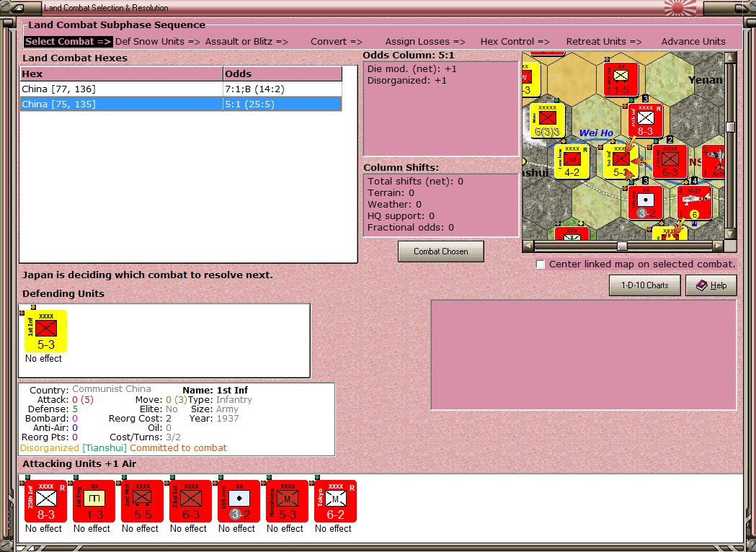Open the 1-D-10 Charts
The width and height of the screenshot is (756, 552).
pyautogui.click(x=644, y=285)
